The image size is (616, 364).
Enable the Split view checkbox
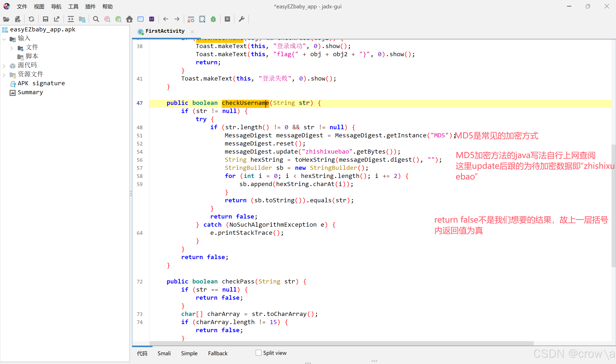pyautogui.click(x=258, y=353)
